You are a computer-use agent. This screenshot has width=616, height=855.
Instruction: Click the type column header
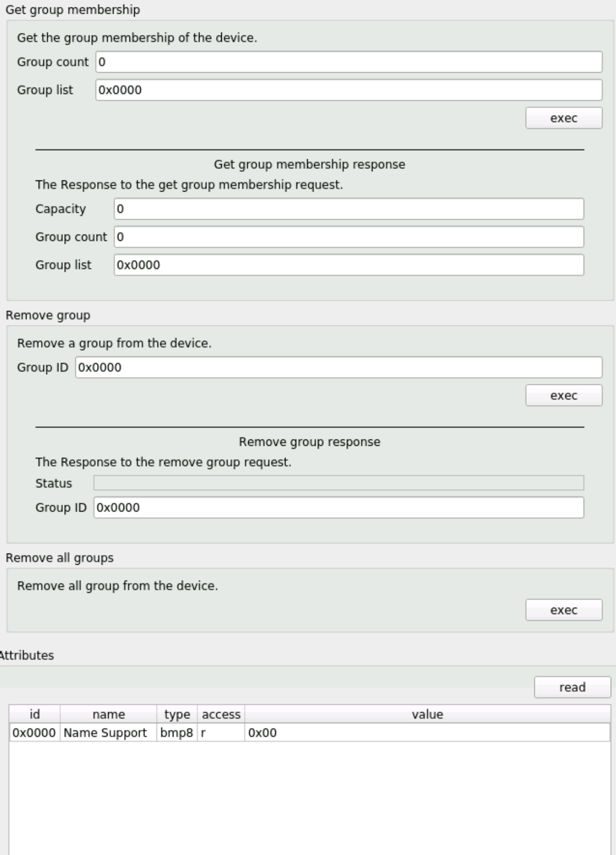[178, 715]
